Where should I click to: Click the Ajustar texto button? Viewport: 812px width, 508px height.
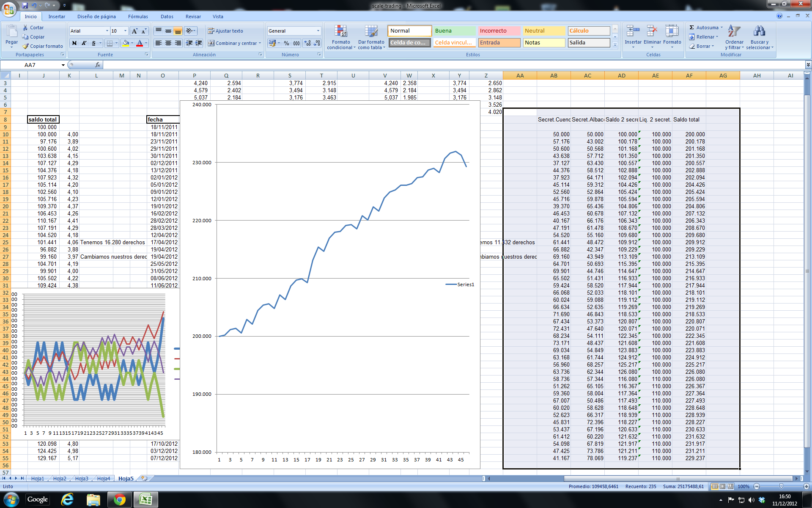[225, 31]
